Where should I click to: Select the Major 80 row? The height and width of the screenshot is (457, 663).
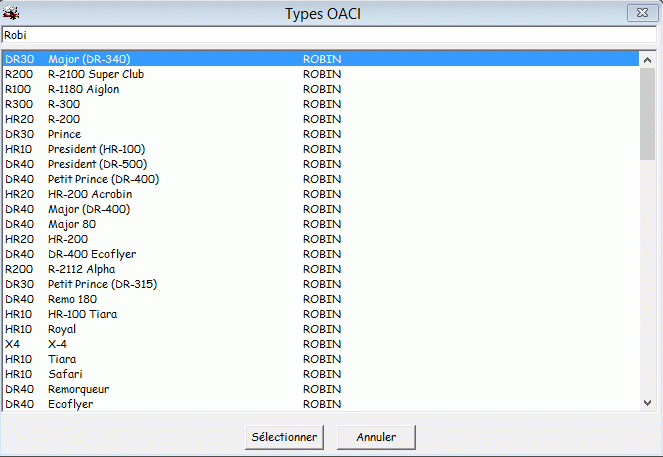coord(321,224)
